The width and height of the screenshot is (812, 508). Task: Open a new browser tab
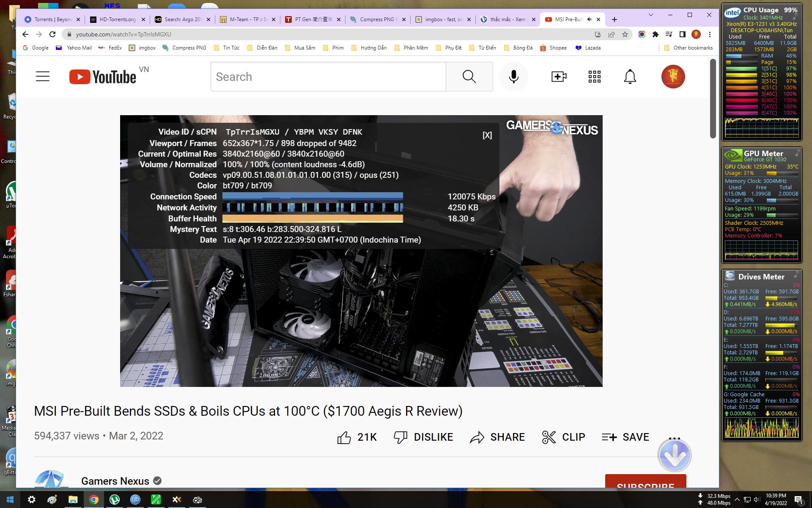tap(614, 19)
